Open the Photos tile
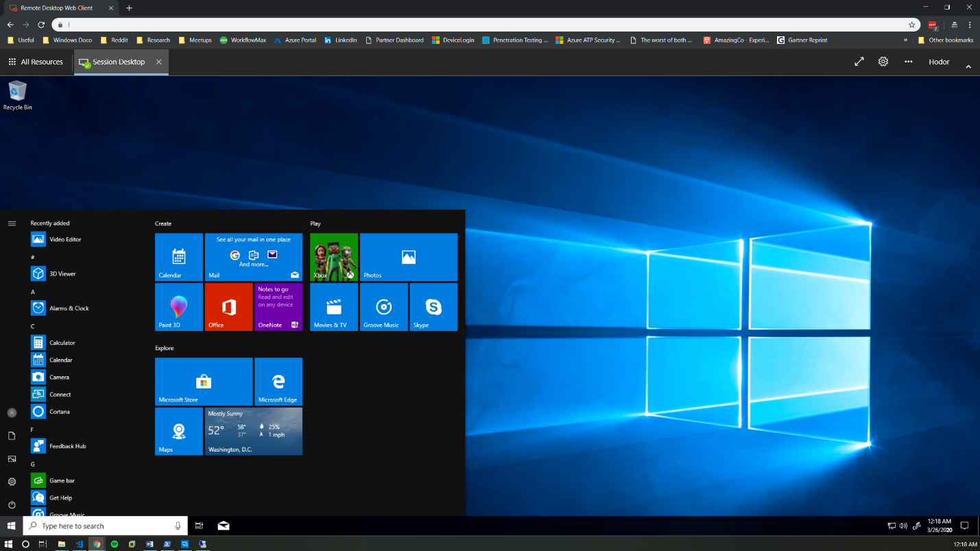Screen dimensions: 980x551 (x=409, y=257)
